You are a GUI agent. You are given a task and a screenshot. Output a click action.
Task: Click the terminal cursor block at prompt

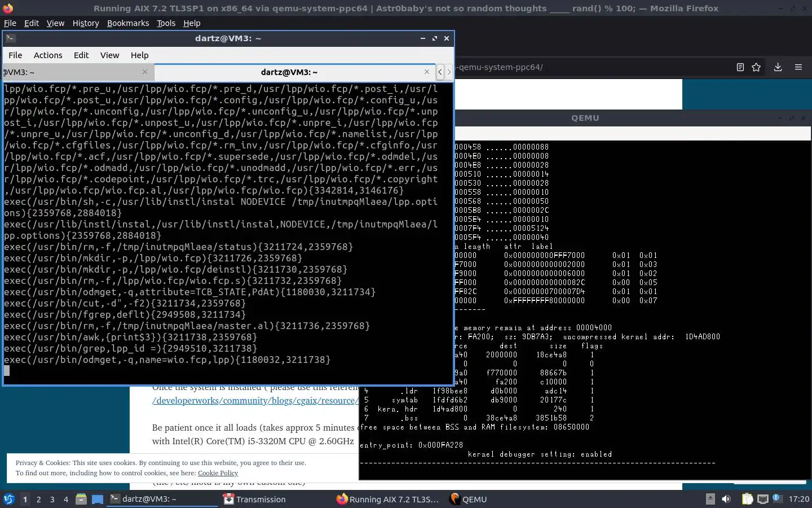7,371
